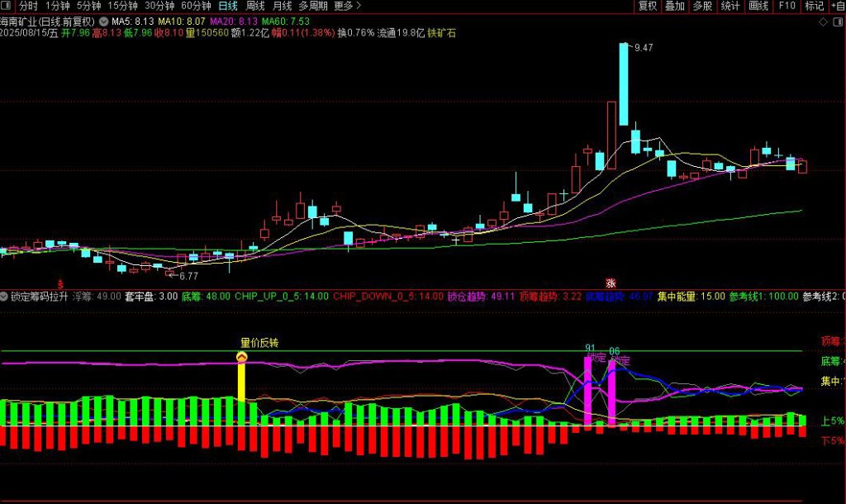Switch to the 周线 weekly tab

255,6
